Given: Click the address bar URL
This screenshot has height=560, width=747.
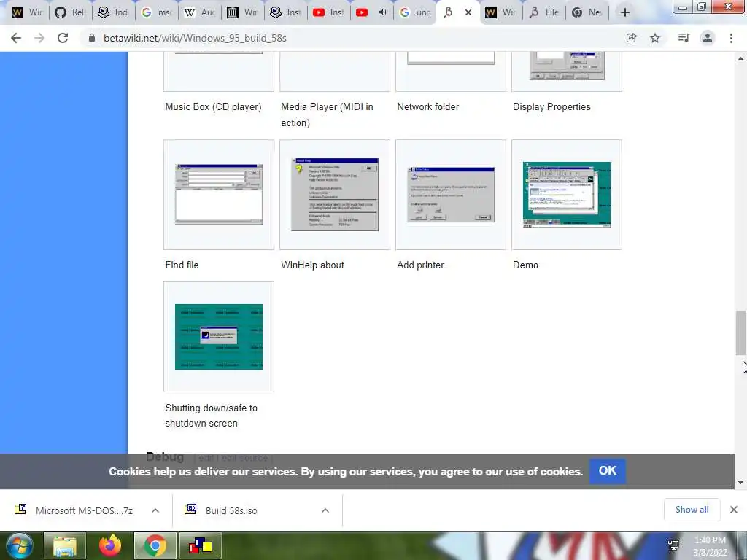Looking at the screenshot, I should point(195,38).
